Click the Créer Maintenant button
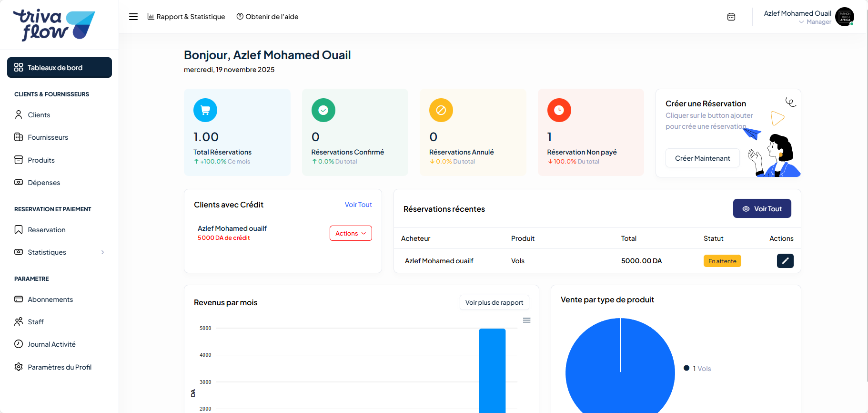 click(702, 158)
